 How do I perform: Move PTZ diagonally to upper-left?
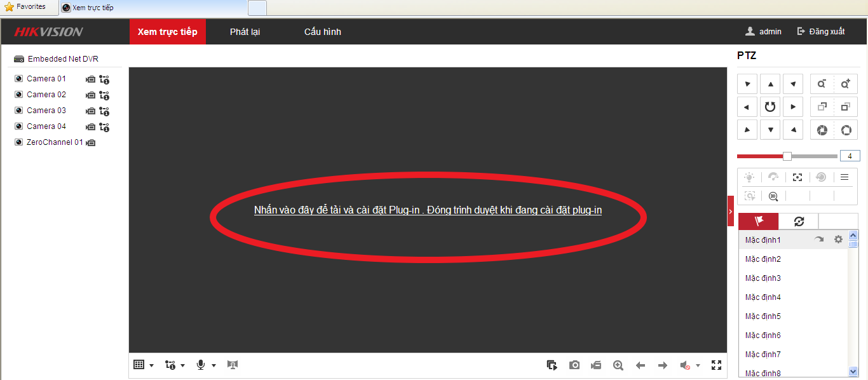tap(747, 84)
